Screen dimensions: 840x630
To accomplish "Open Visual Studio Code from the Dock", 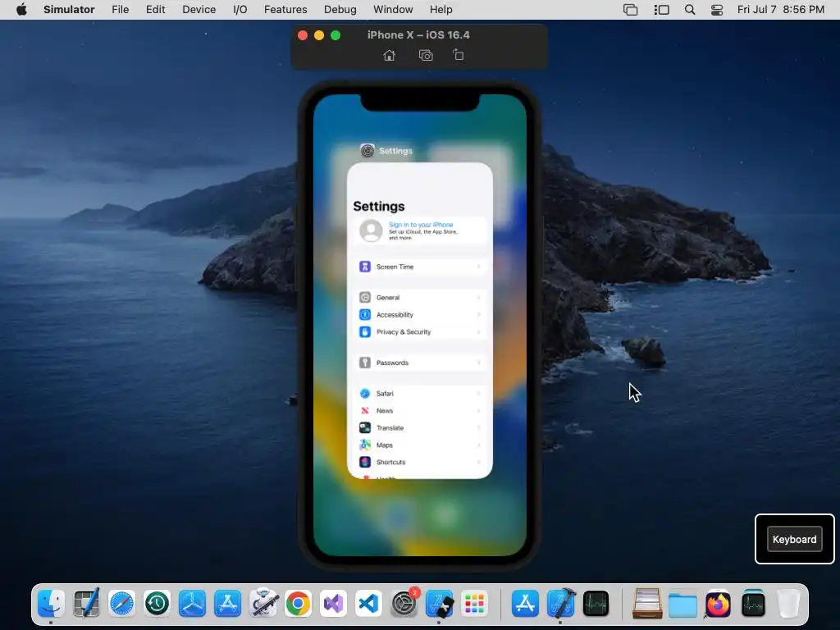I will tap(368, 604).
